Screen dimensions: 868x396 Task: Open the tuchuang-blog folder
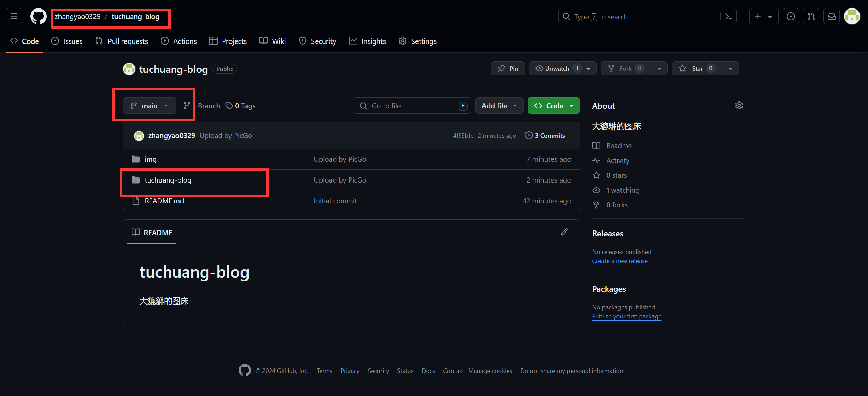click(168, 180)
